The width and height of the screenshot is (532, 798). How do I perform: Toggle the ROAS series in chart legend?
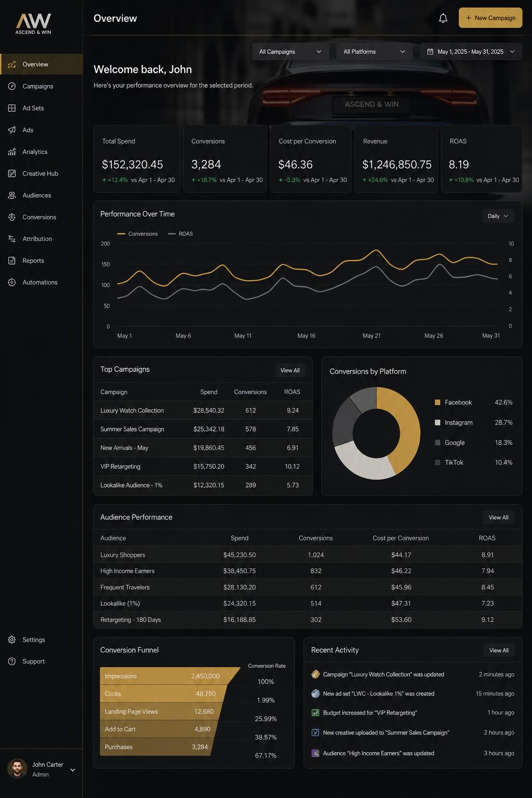180,234
